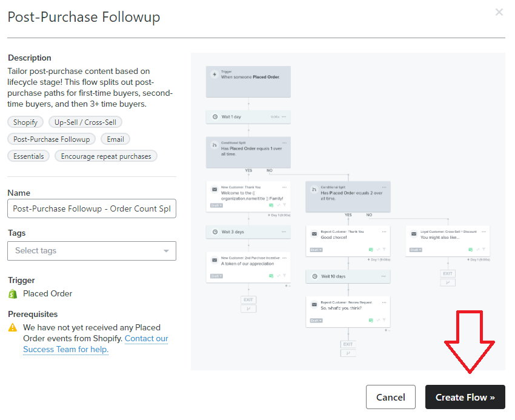The image size is (515, 420).
Task: Open Draft status dropdown on Repeat Customer Thank You
Action: 316,250
